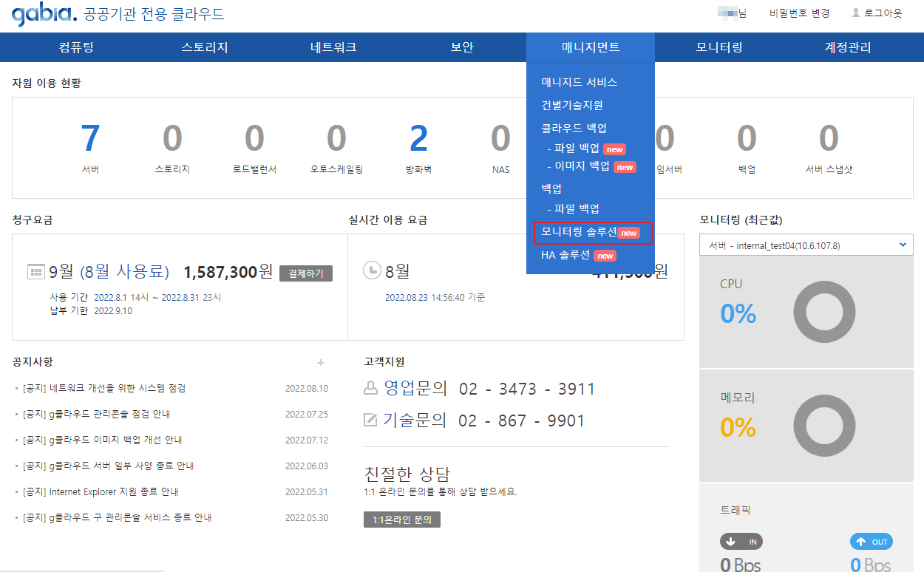Click the plus icon beside 공지사항
The width and height of the screenshot is (924, 572).
[321, 362]
